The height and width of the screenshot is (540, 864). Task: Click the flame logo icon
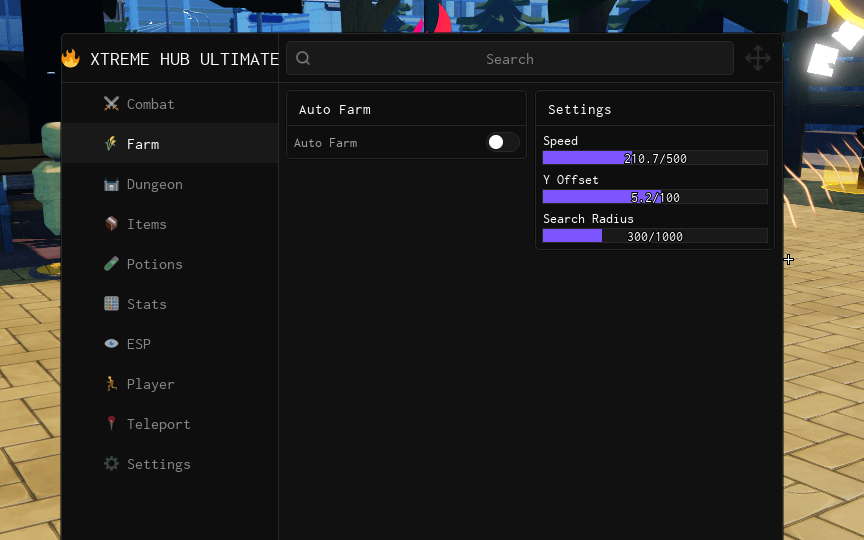(x=71, y=58)
